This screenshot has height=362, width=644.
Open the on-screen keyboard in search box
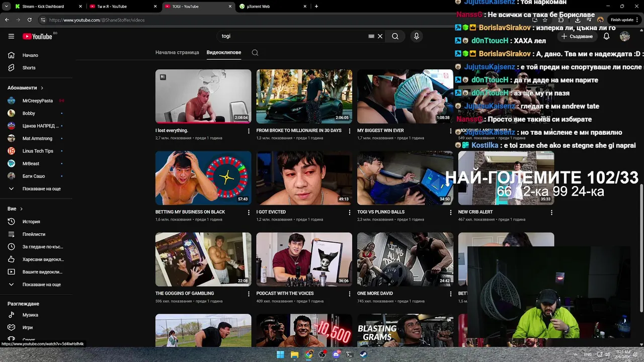pos(371,36)
